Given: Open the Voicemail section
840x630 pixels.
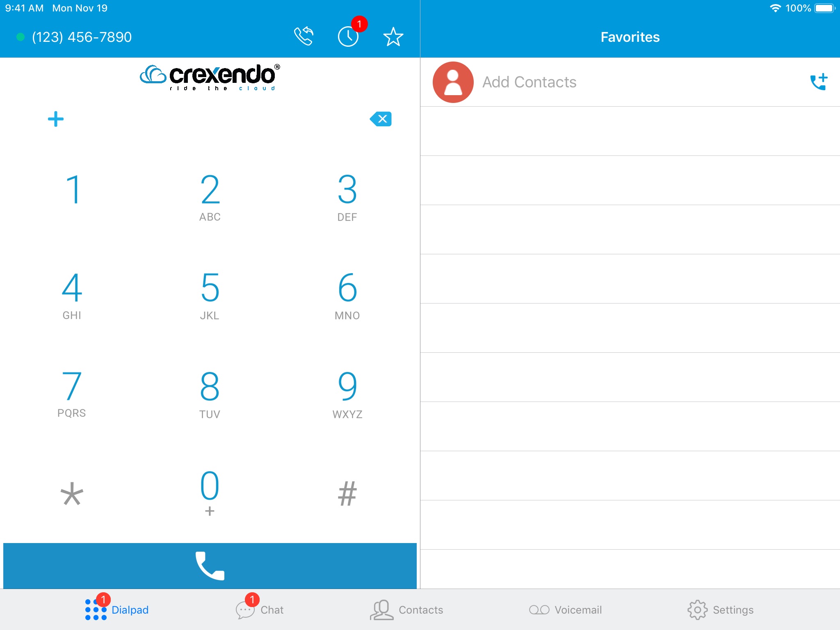Looking at the screenshot, I should (567, 609).
